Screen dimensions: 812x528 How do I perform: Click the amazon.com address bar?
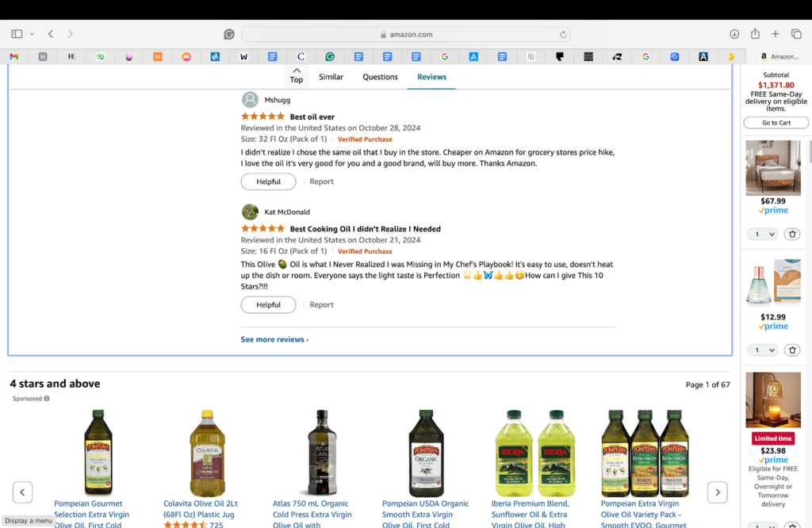[x=406, y=35]
